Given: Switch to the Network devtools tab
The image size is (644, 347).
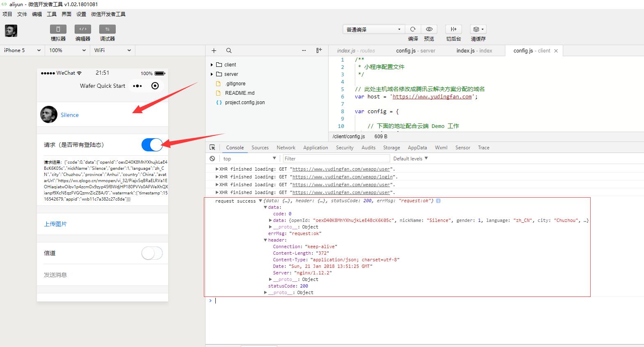Looking at the screenshot, I should pos(286,147).
